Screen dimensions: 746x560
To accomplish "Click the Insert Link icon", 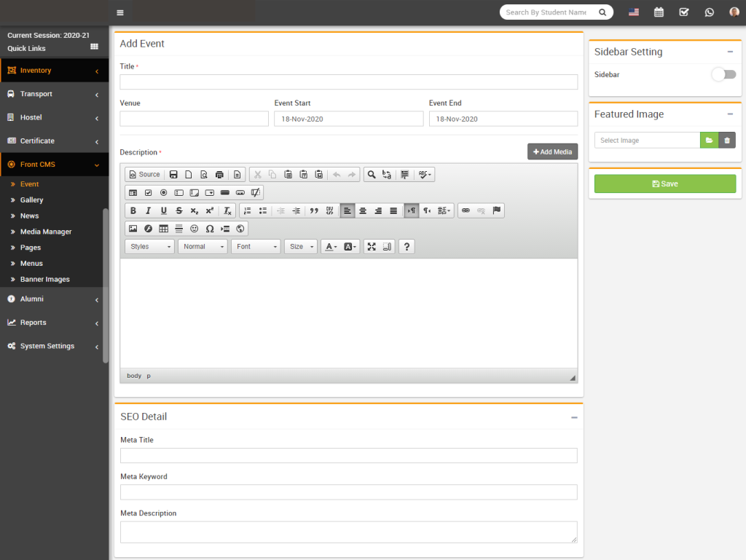I will click(466, 211).
